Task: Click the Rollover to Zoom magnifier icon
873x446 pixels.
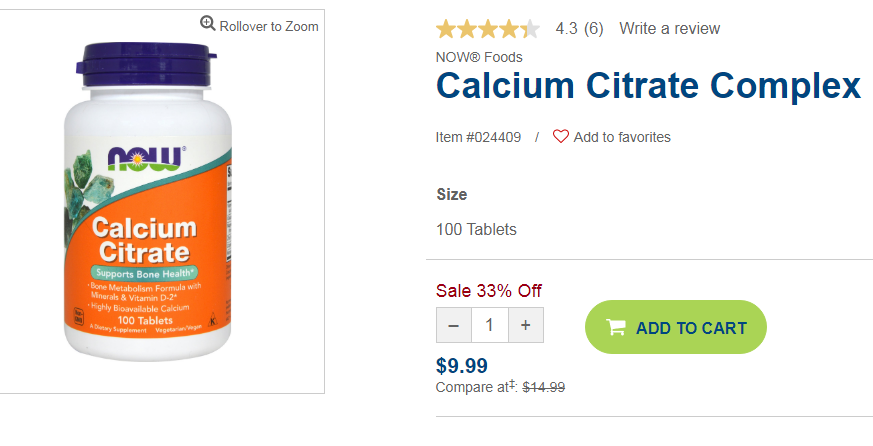Action: 208,23
